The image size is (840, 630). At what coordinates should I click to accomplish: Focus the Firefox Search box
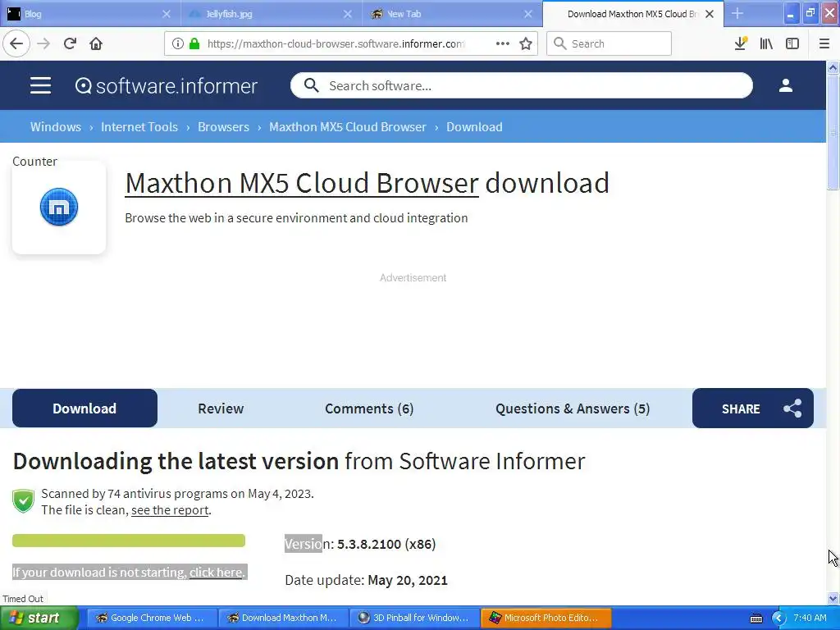(x=609, y=43)
